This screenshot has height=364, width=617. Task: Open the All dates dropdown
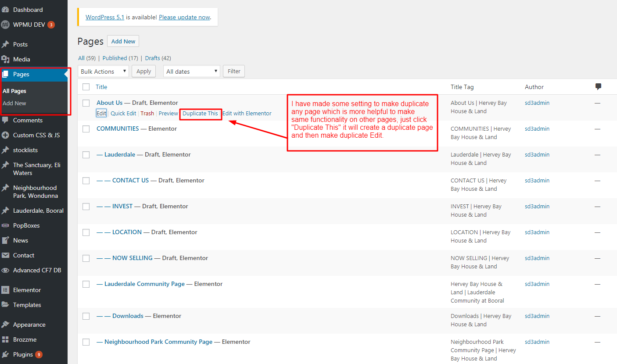tap(192, 71)
